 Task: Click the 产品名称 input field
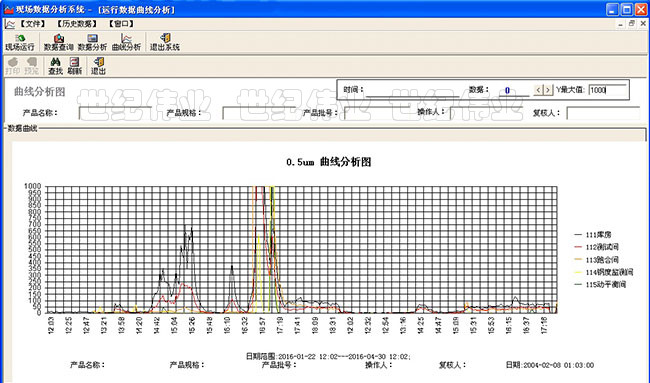coord(115,113)
